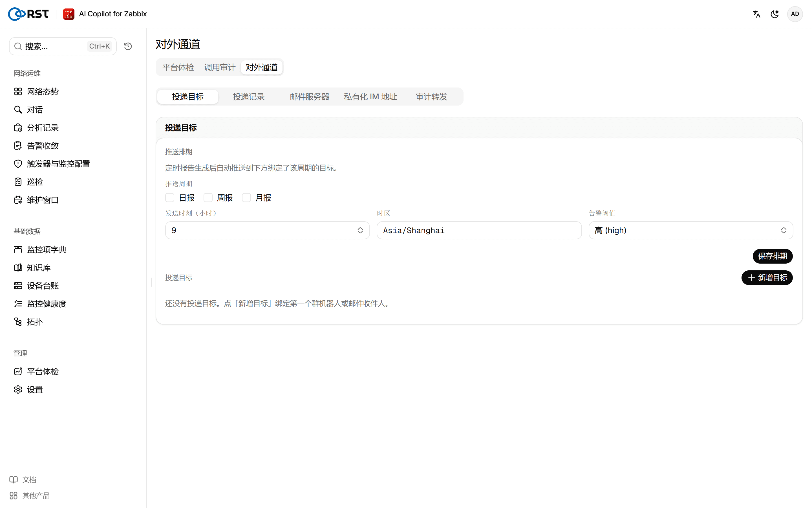Screen dimensions: 812x508
Task: Click the 搜索 search field
Action: 63,46
